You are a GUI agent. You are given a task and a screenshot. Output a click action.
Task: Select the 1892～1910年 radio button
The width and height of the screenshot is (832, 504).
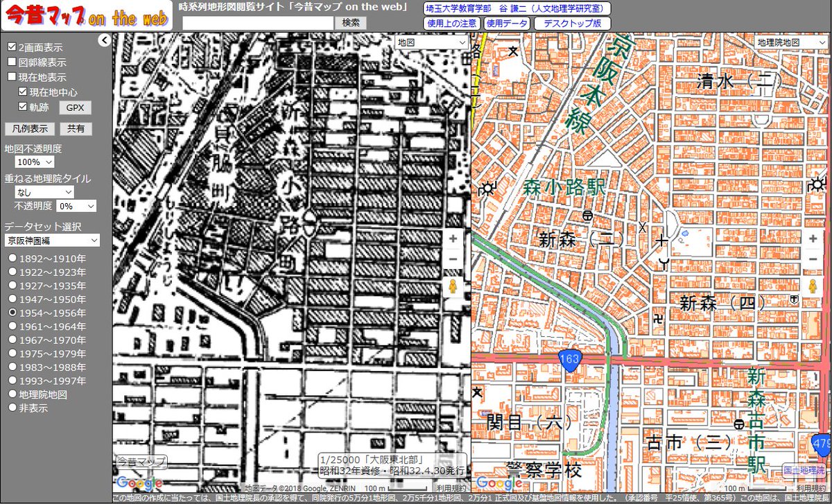coord(12,259)
